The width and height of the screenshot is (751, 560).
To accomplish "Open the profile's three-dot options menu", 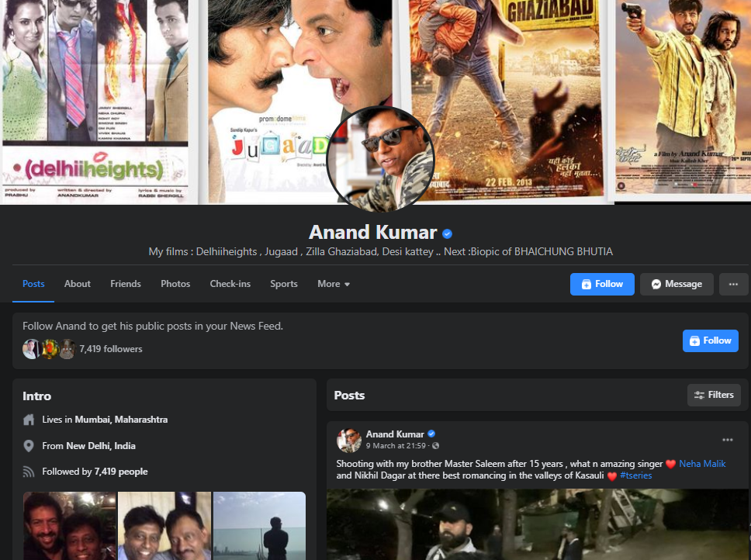I will (x=733, y=285).
